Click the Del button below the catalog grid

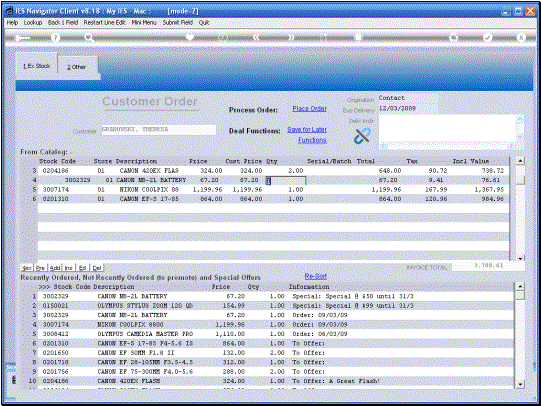coord(97,268)
